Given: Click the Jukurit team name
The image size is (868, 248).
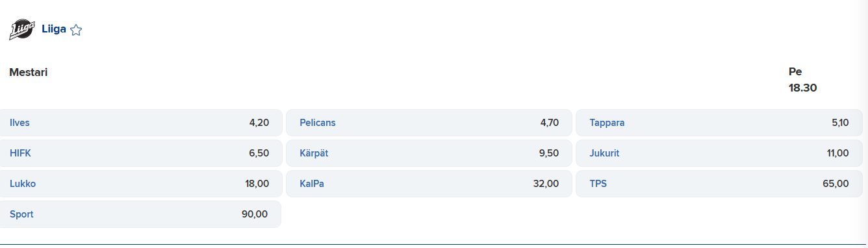Looking at the screenshot, I should pos(605,153).
